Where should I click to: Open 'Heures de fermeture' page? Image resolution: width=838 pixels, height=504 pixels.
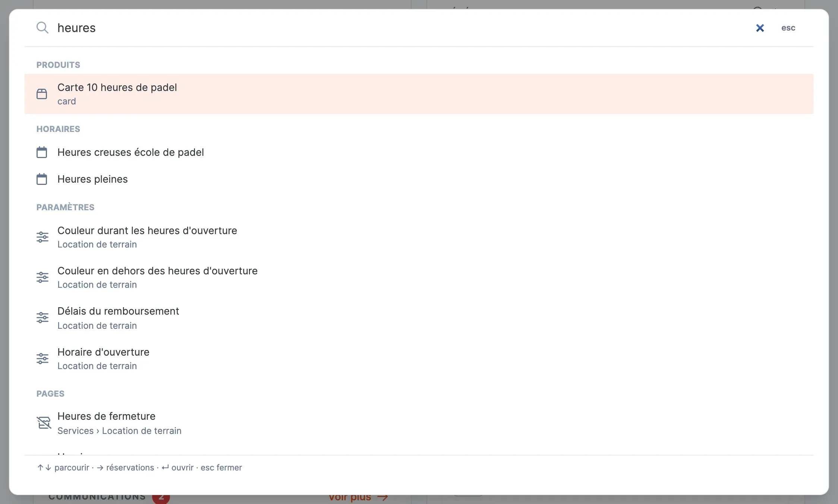[x=419, y=423]
